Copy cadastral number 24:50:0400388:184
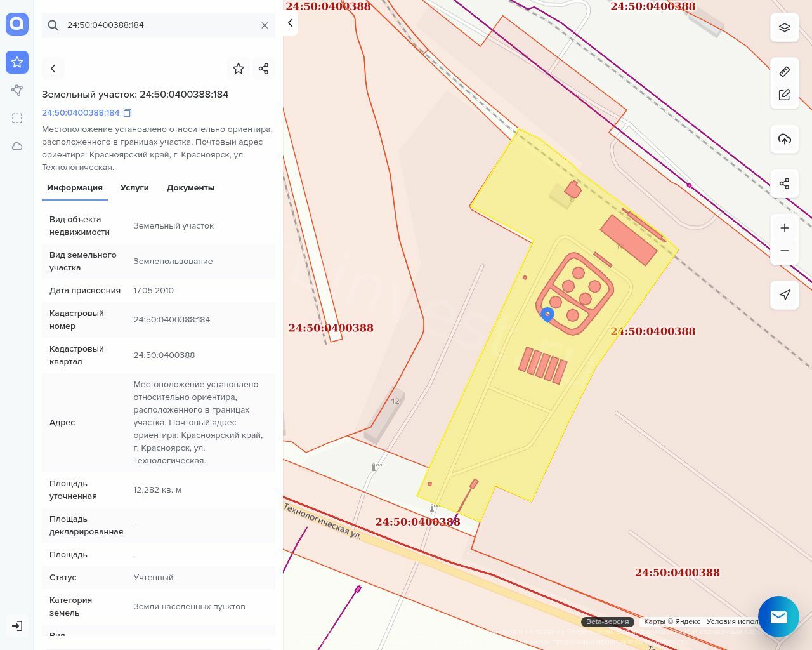This screenshot has height=650, width=812. coord(128,113)
